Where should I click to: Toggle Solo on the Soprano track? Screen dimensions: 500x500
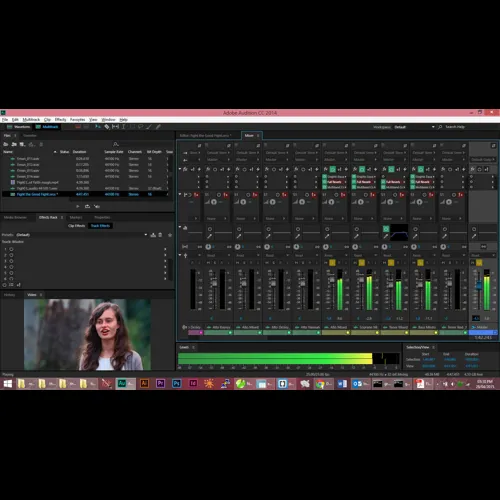point(362,263)
